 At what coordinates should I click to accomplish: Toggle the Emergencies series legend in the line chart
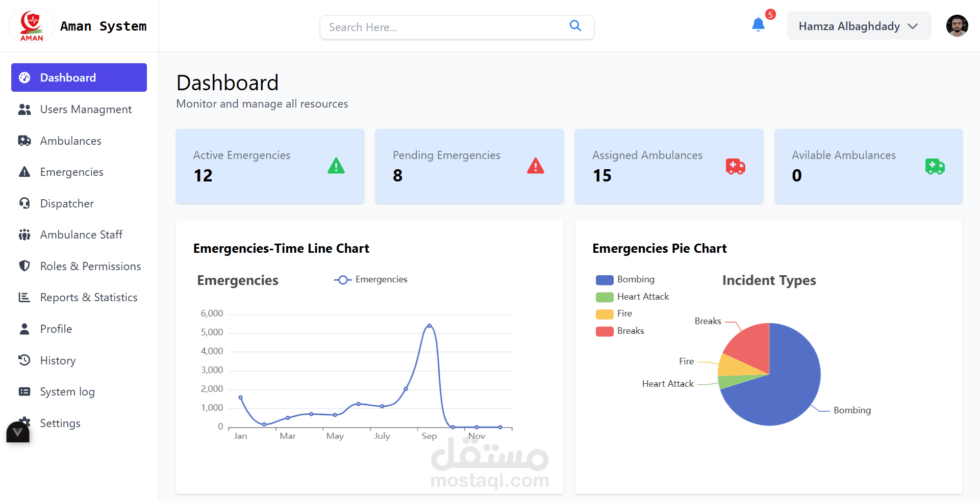pos(371,279)
